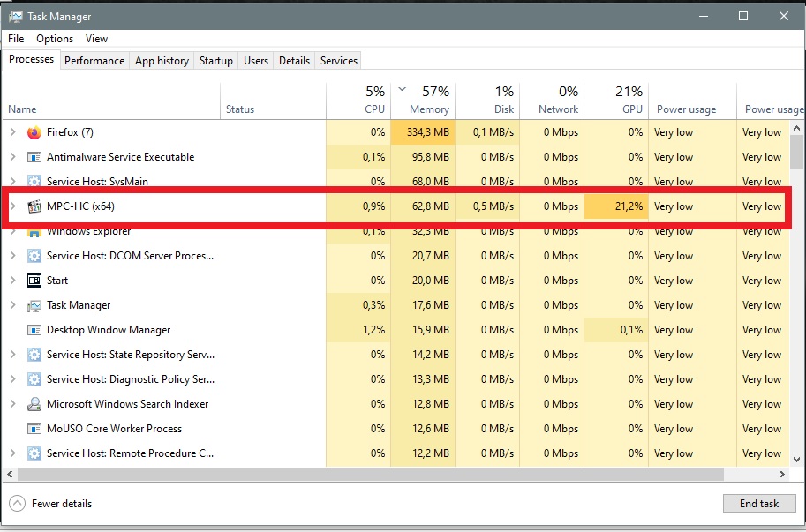Screen dimensions: 806x532
Task: Select the Desktop Window Manager process name
Action: pyautogui.click(x=109, y=330)
